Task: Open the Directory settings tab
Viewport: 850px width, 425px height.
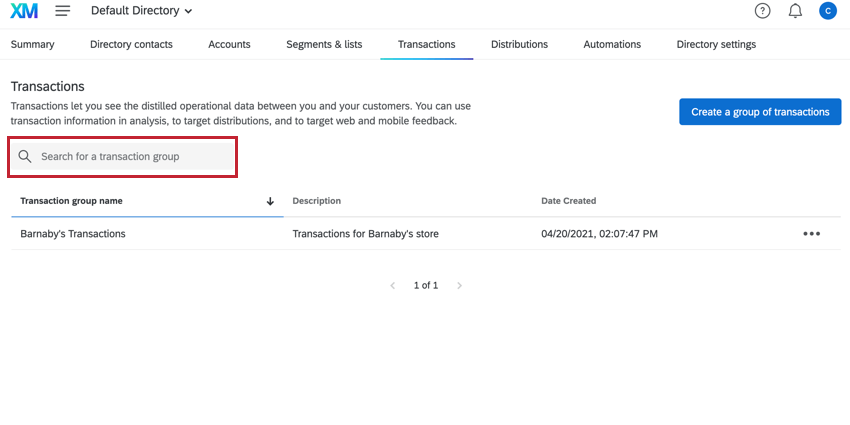Action: point(716,44)
